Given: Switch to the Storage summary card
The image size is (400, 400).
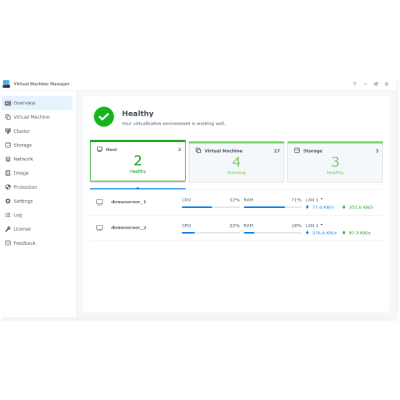Looking at the screenshot, I should click(335, 162).
